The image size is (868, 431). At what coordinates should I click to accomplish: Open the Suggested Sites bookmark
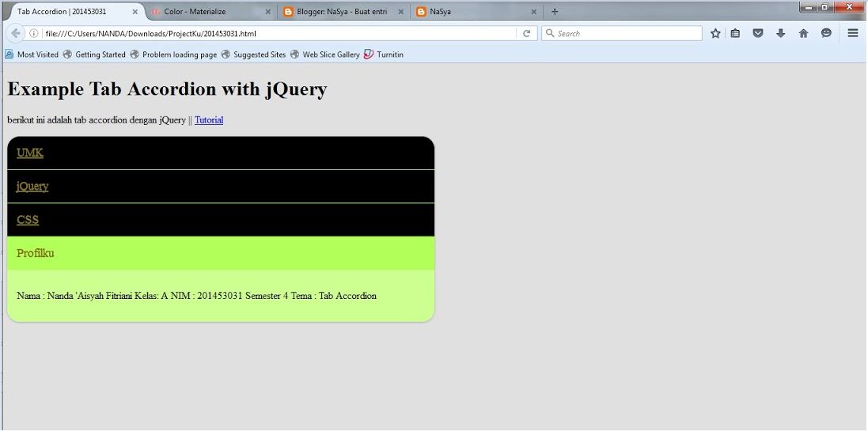pos(253,55)
